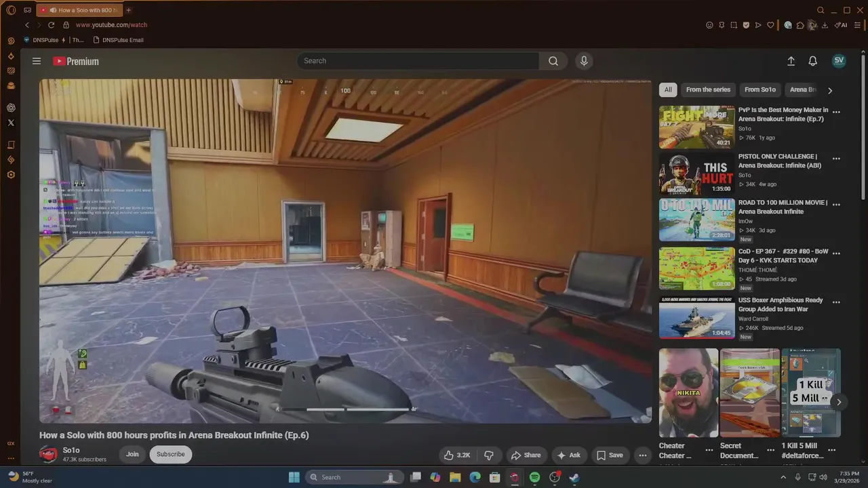Go back in browser history
Image resolution: width=868 pixels, height=488 pixels.
pyautogui.click(x=27, y=25)
